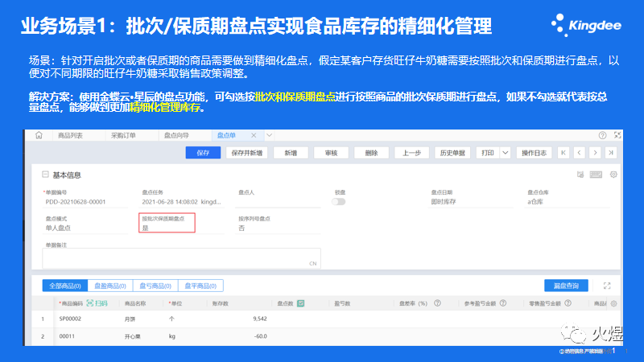Click the 删除 button
644x362 pixels.
coord(371,153)
